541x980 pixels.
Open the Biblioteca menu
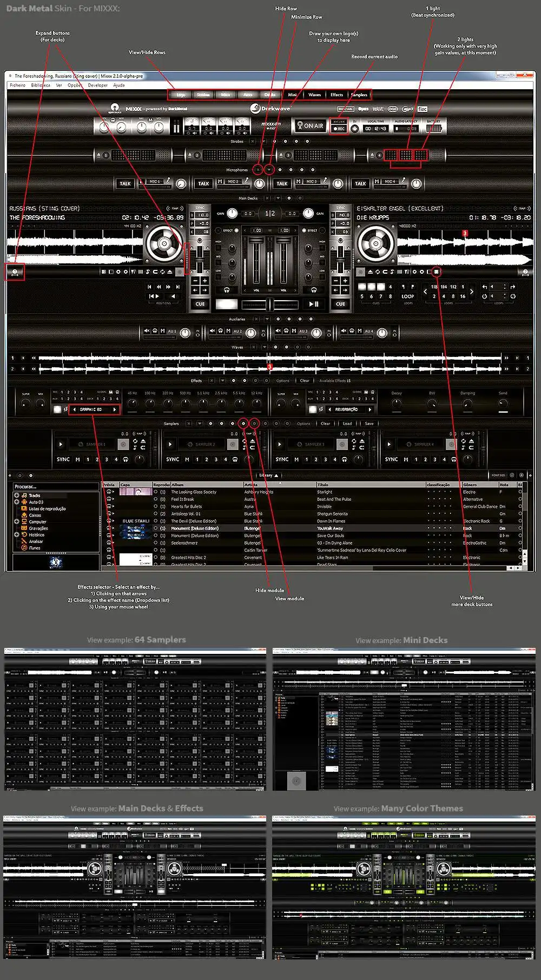click(x=41, y=85)
